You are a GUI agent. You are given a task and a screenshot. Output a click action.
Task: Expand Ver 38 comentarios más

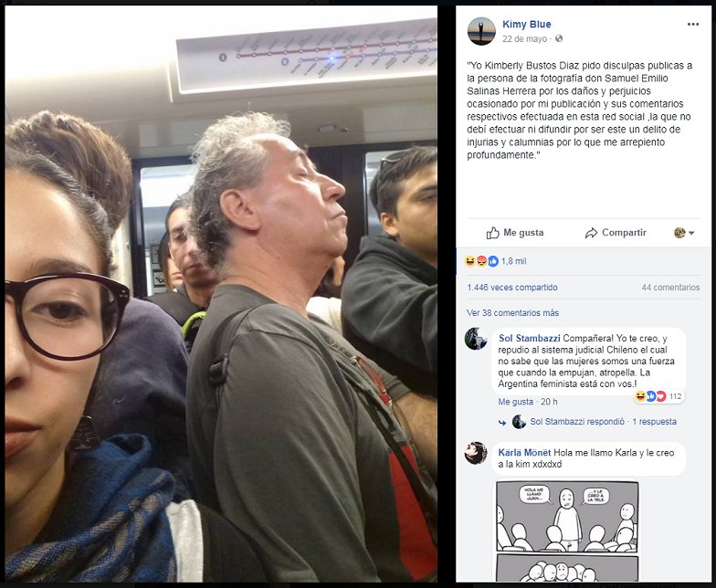point(512,312)
